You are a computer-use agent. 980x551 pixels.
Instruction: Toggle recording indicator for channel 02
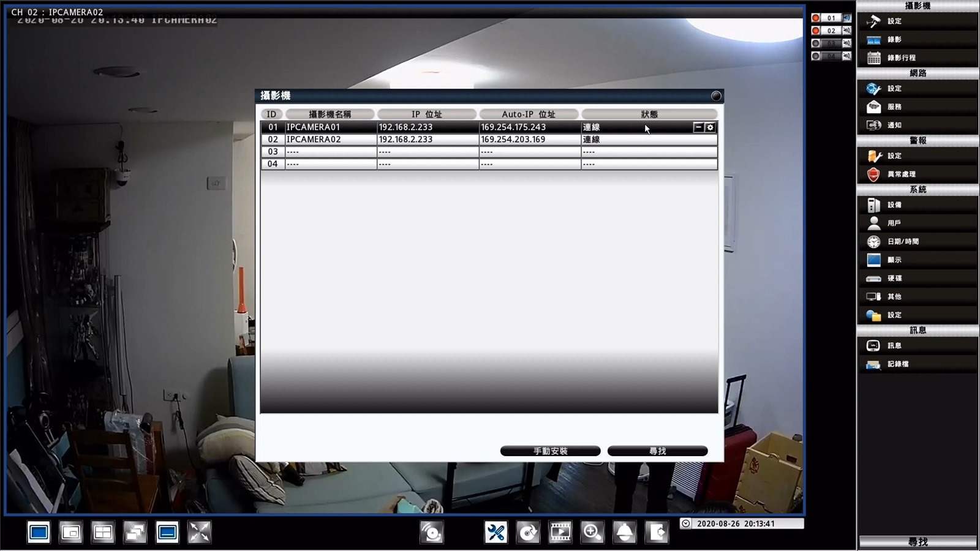pyautogui.click(x=816, y=31)
